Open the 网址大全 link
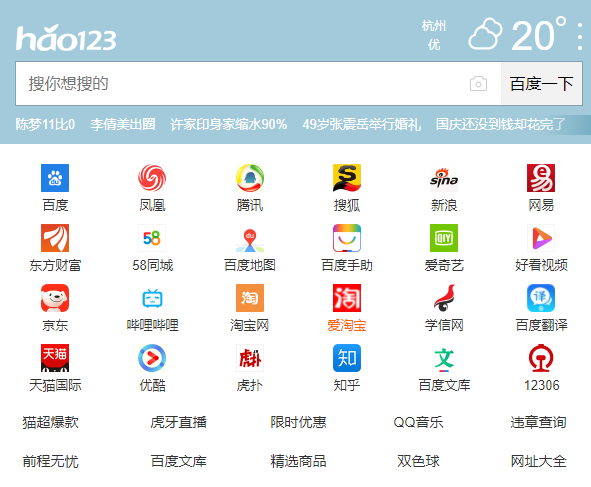 tap(539, 461)
